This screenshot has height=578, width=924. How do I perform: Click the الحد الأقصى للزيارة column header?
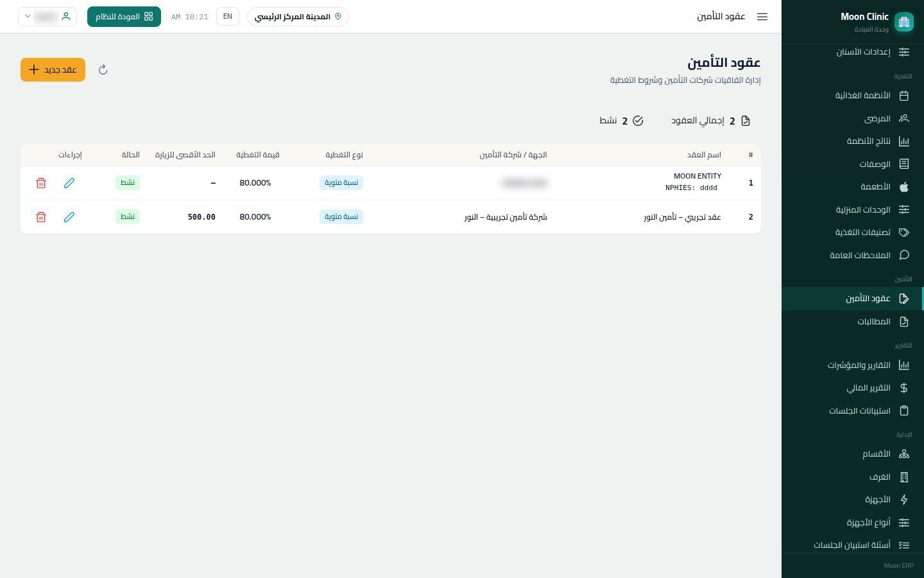pos(185,155)
